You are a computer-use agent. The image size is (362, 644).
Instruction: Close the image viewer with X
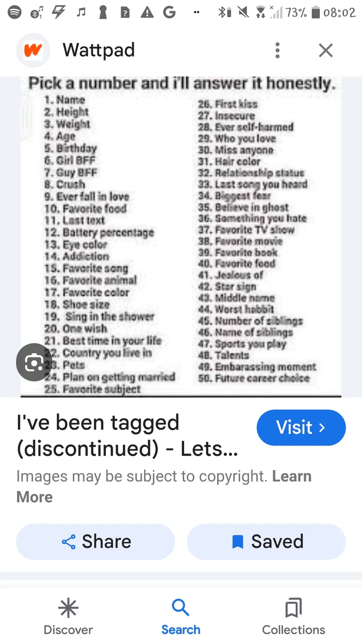point(325,50)
